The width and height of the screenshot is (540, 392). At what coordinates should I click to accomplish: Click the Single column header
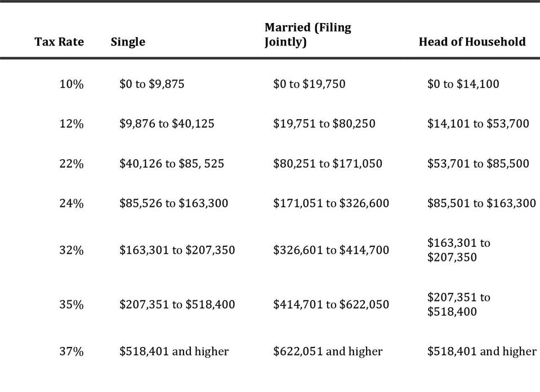click(x=128, y=42)
